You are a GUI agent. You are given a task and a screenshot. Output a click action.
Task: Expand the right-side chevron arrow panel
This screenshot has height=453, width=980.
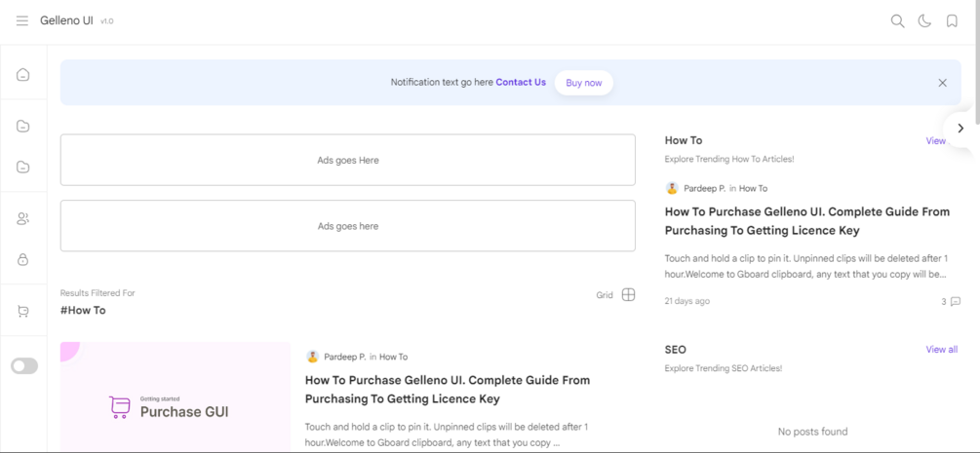[x=960, y=128]
